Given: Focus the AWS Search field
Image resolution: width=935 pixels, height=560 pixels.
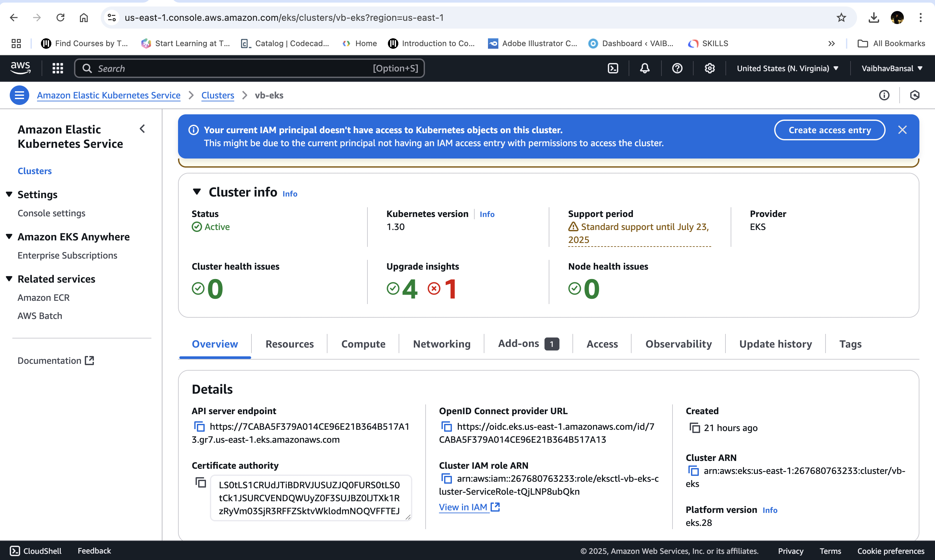Looking at the screenshot, I should [x=250, y=68].
